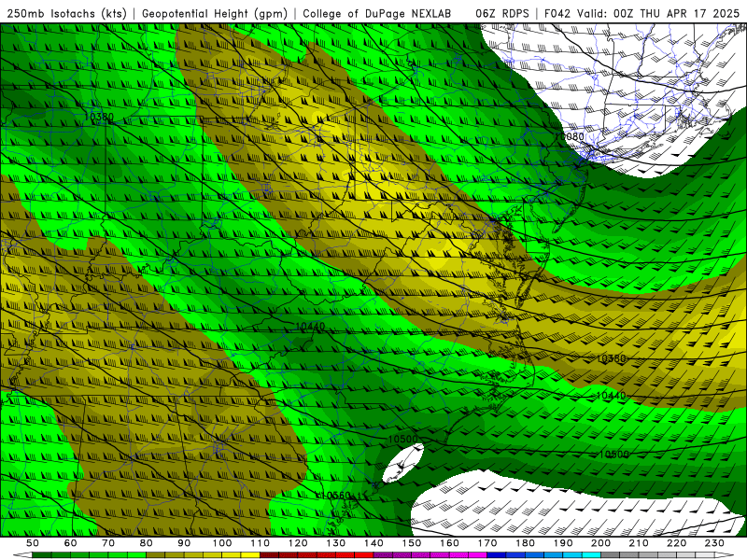The height and width of the screenshot is (560, 747).
Task: Click the legend value 140
Action: point(374,543)
